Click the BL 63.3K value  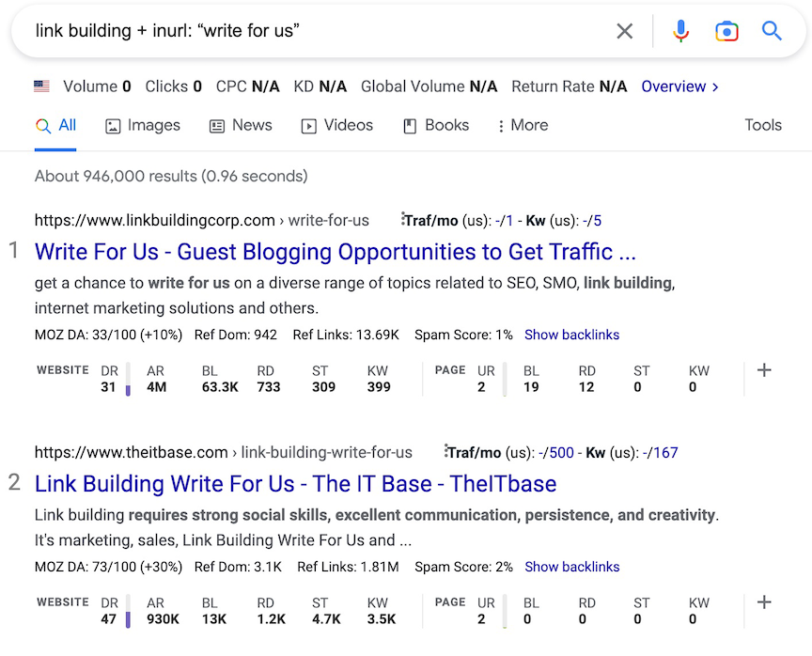220,387
